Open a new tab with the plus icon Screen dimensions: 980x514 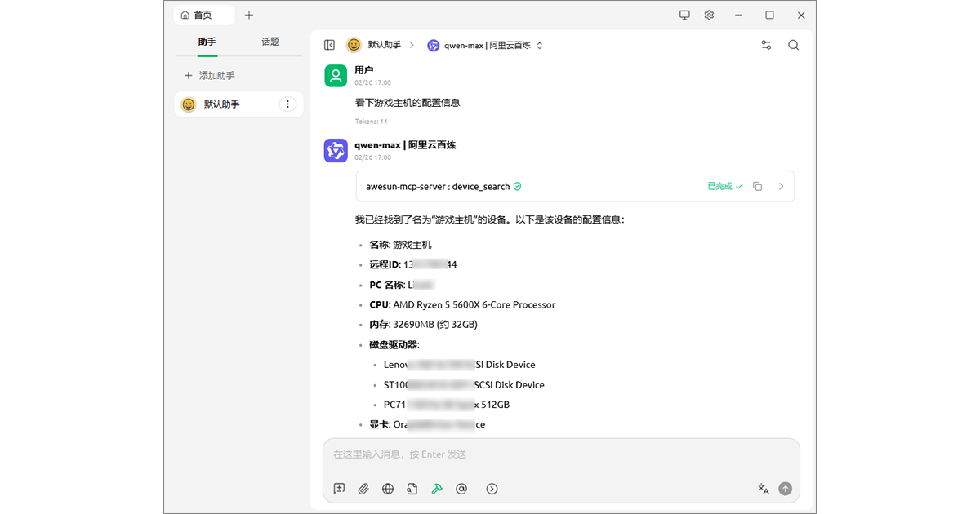pyautogui.click(x=249, y=15)
